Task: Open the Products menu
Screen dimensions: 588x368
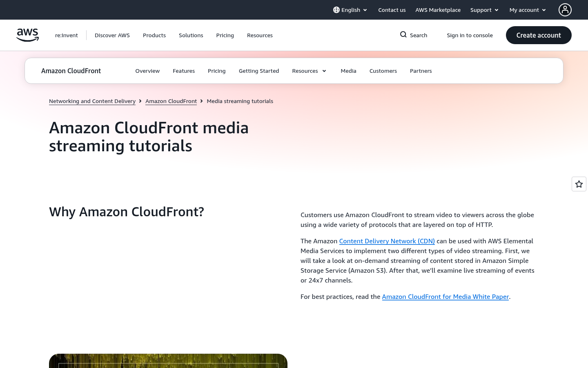Action: tap(154, 35)
